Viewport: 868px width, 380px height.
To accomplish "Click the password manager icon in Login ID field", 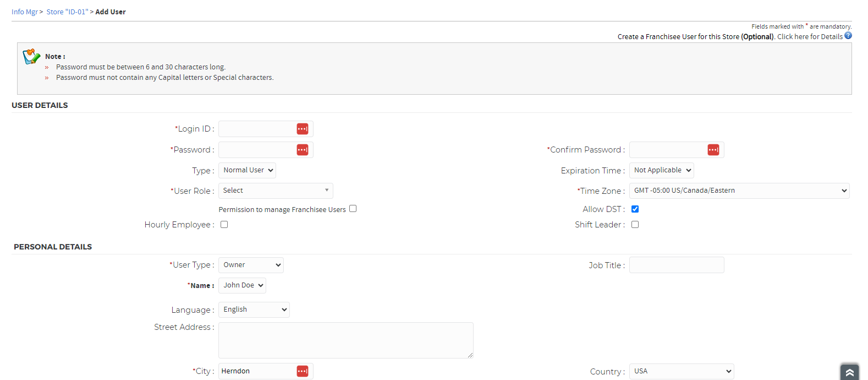I will click(303, 129).
